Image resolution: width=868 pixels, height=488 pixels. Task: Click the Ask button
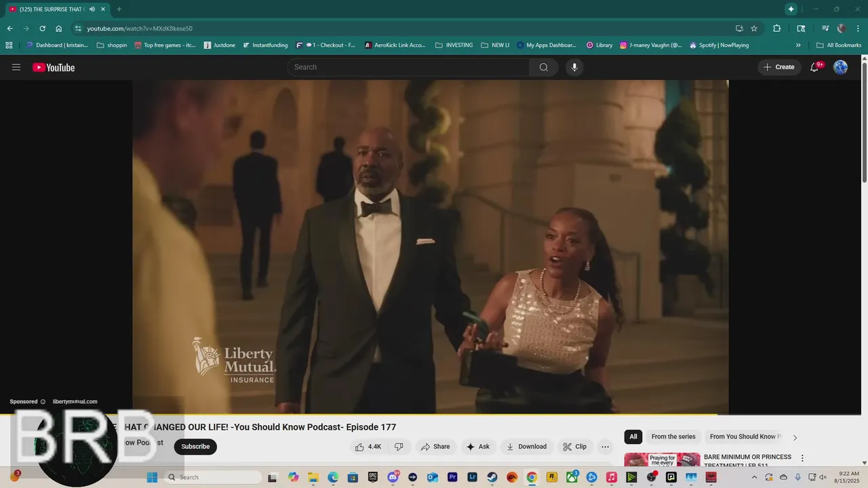click(477, 447)
